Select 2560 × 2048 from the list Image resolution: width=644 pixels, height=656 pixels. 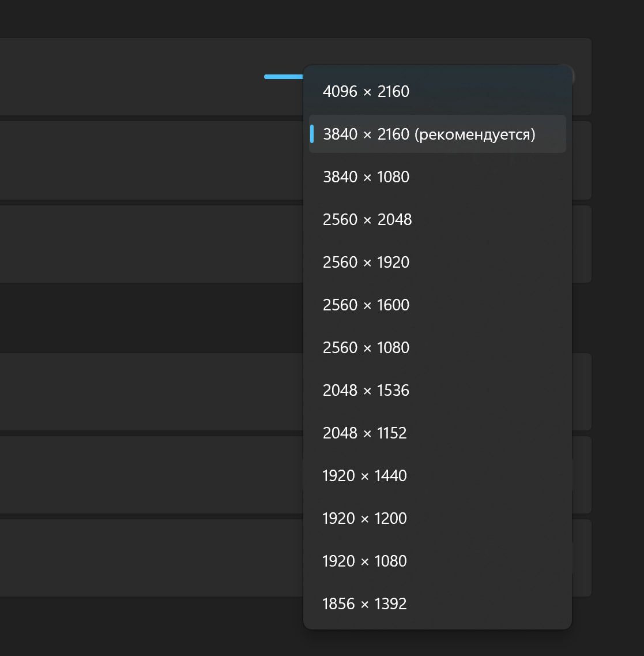[x=438, y=219]
